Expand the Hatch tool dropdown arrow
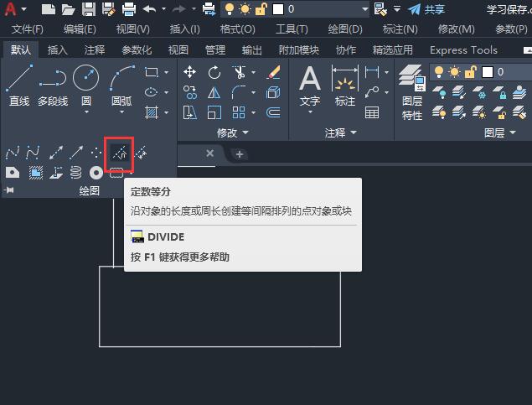This screenshot has width=532, height=405. (166, 112)
